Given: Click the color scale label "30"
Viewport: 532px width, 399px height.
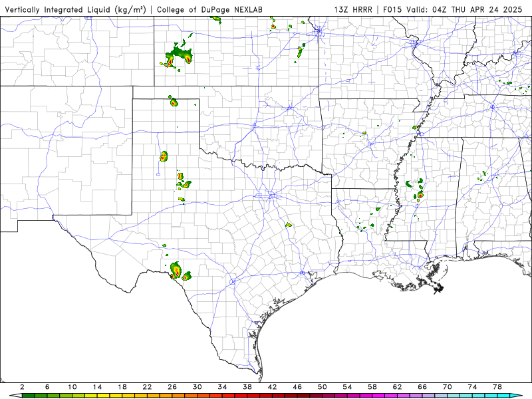Looking at the screenshot, I should tap(198, 387).
